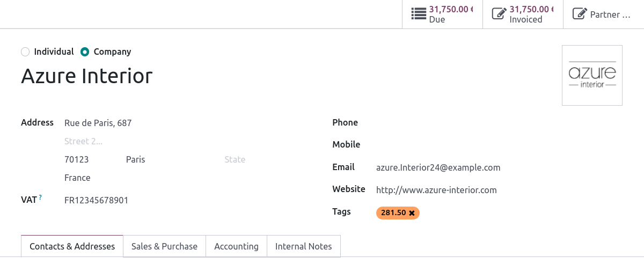This screenshot has height=264, width=644.
Task: Switch to the Sales & Purchase tab
Action: click(x=164, y=246)
